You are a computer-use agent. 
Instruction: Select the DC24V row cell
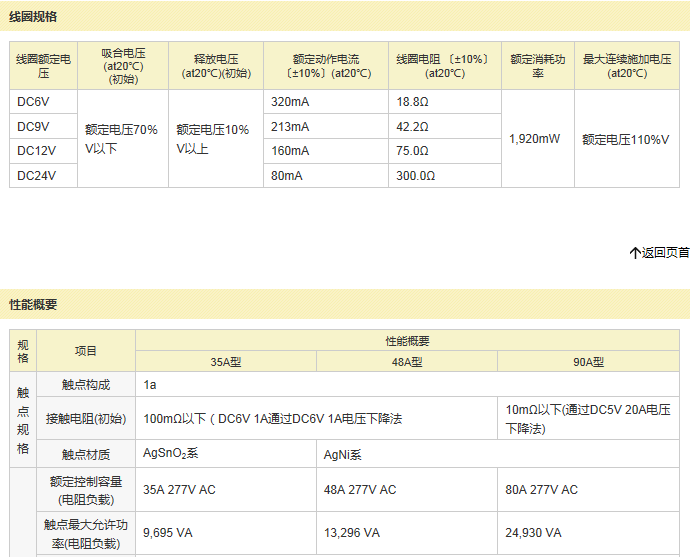coord(43,175)
